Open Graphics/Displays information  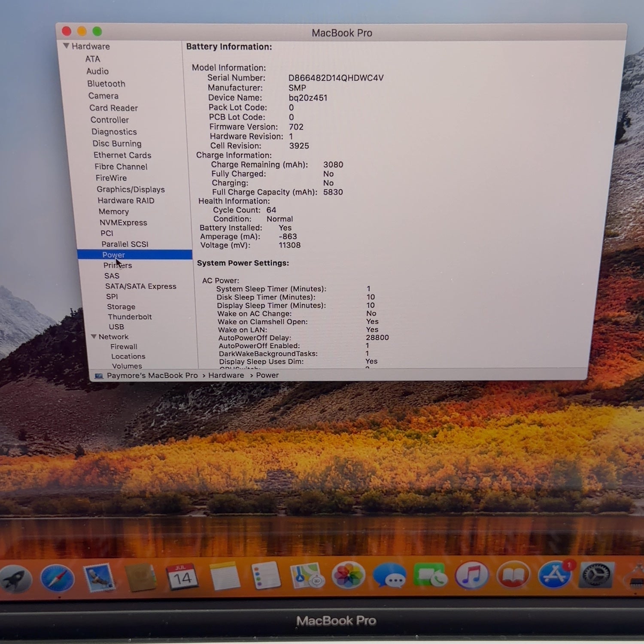[x=131, y=189]
